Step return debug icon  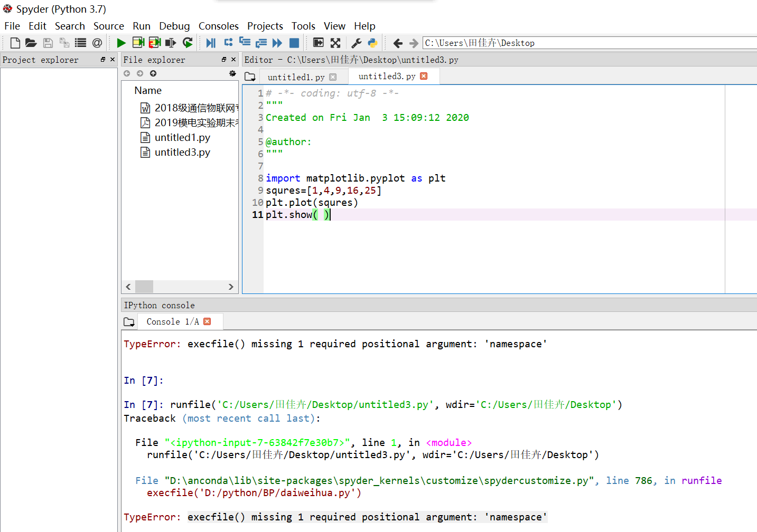[x=261, y=43]
